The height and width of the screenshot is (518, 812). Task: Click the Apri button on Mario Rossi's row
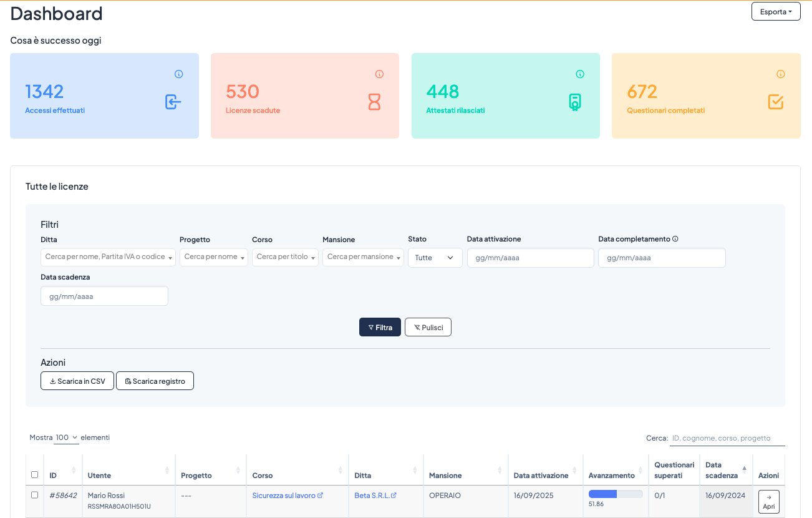768,501
